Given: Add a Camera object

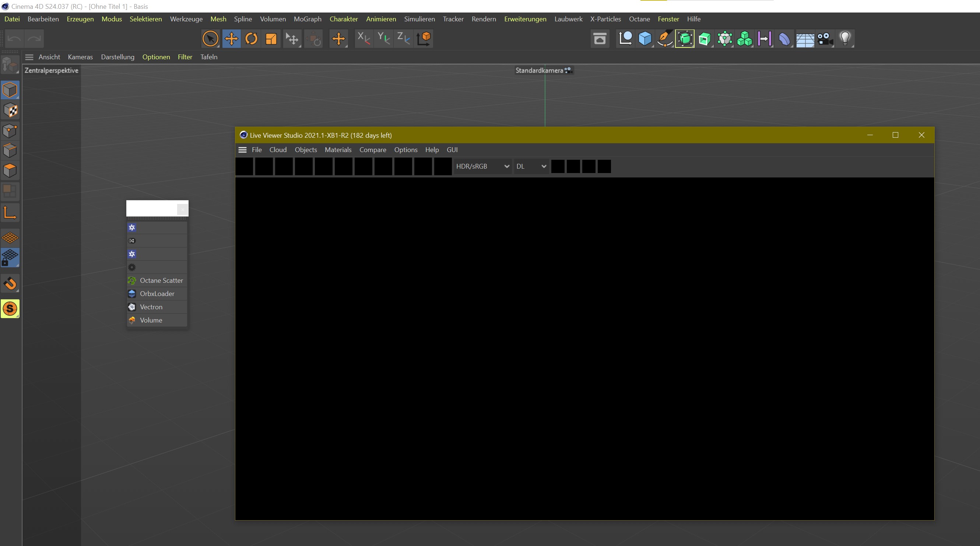Looking at the screenshot, I should tap(825, 39).
